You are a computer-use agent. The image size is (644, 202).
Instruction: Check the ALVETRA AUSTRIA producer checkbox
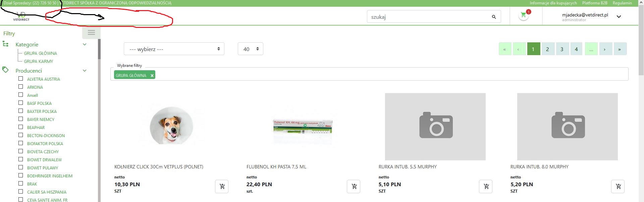coord(21,79)
